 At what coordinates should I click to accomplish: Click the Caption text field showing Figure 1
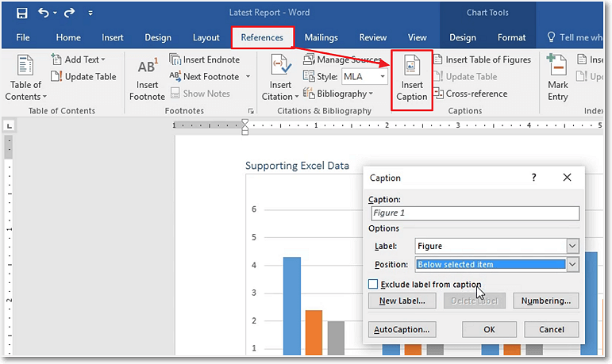coord(475,213)
